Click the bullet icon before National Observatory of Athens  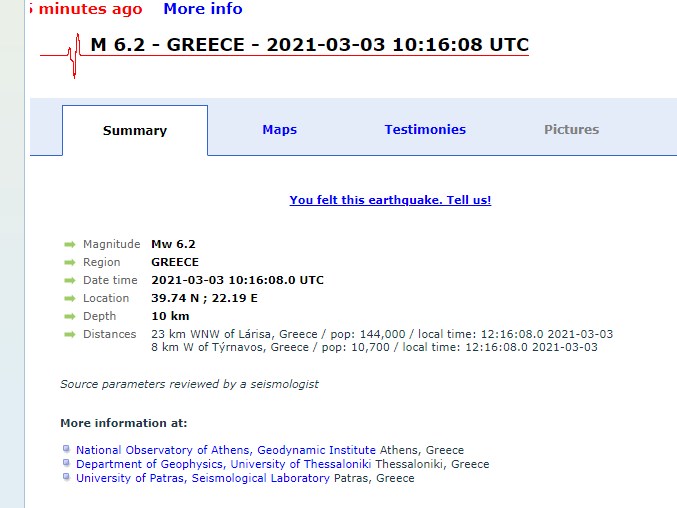[66, 450]
